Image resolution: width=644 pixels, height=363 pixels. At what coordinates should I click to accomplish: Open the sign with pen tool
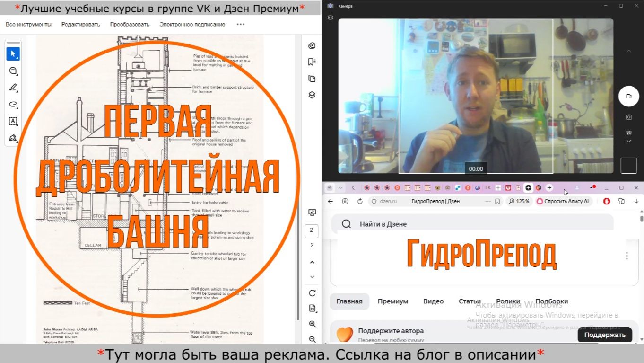pos(13,138)
